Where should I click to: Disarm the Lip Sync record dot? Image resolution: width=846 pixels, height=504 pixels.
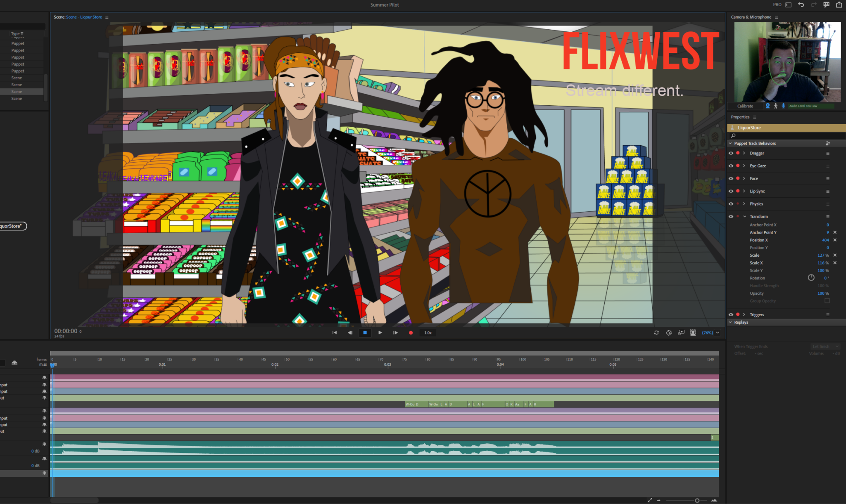[x=738, y=191]
